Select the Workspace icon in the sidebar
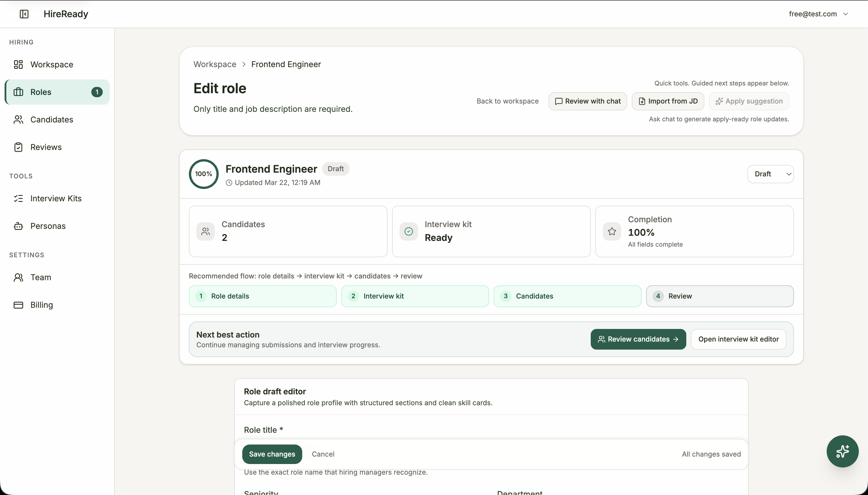 [19, 64]
